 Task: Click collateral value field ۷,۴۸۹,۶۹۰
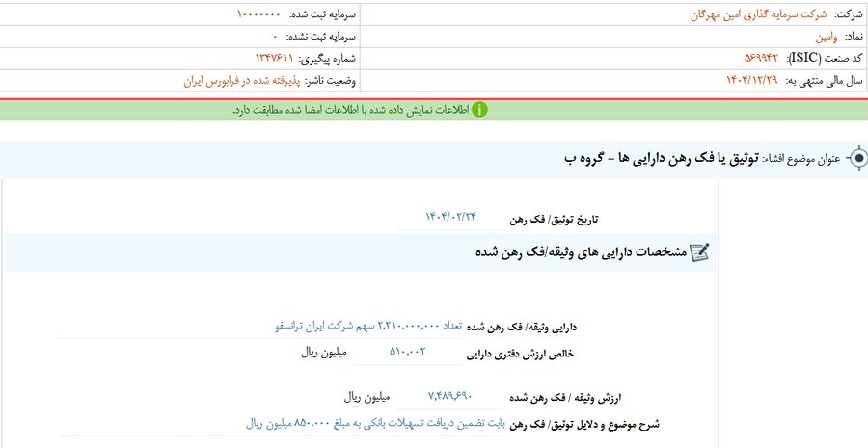pyautogui.click(x=449, y=395)
